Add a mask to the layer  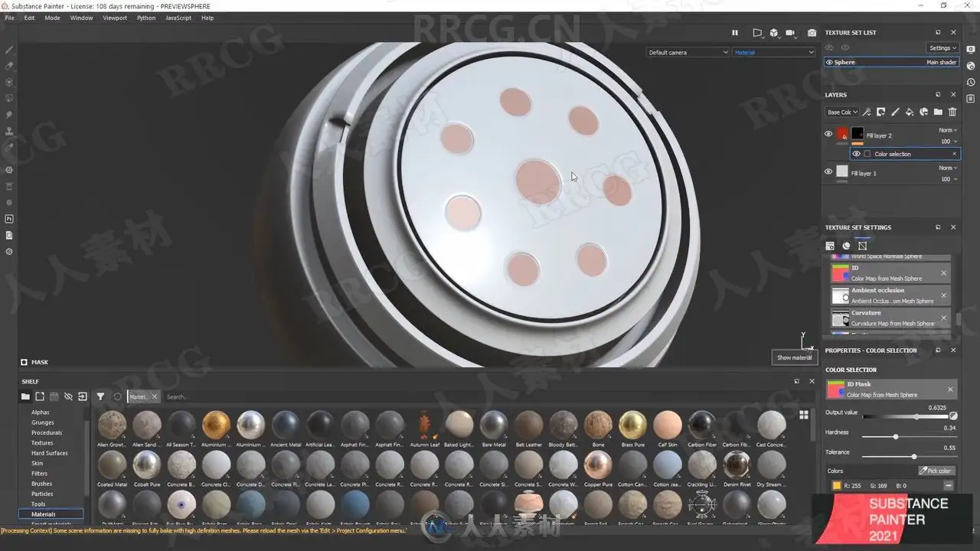coord(881,112)
